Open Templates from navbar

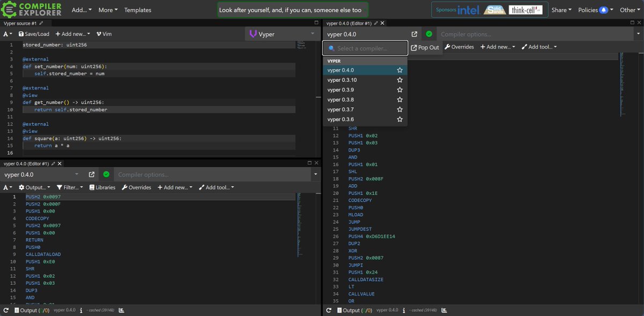[x=138, y=10]
